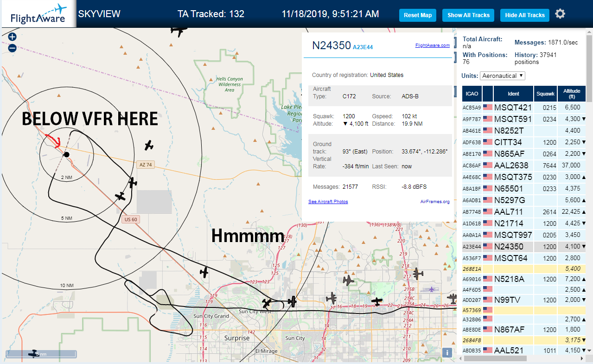This screenshot has width=593, height=364.
Task: Open the FlightAware.com link in info panel
Action: [433, 45]
